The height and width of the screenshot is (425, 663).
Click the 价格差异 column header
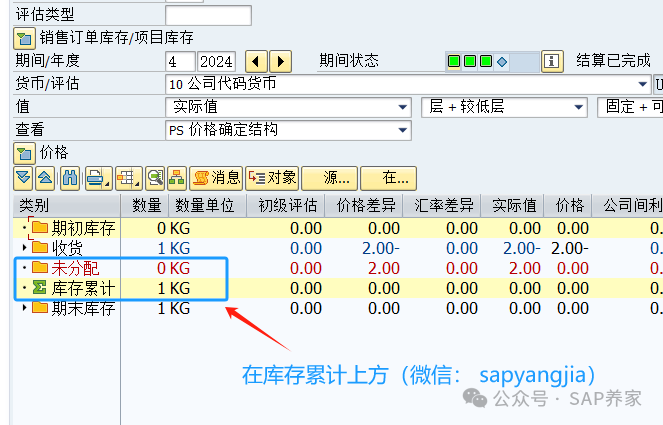point(364,206)
